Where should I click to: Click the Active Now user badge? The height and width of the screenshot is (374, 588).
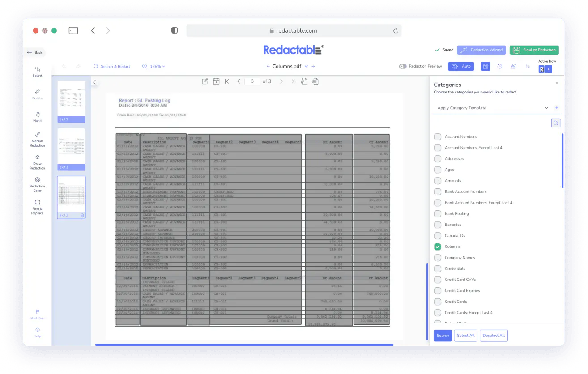pos(545,69)
